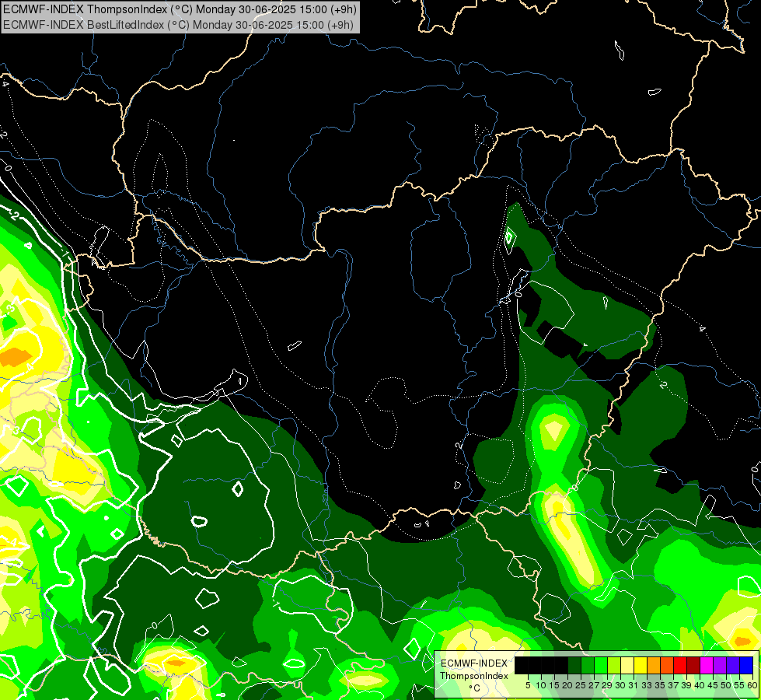Select the blue swatch at legend end
This screenshot has height=700, width=761.
[746, 665]
